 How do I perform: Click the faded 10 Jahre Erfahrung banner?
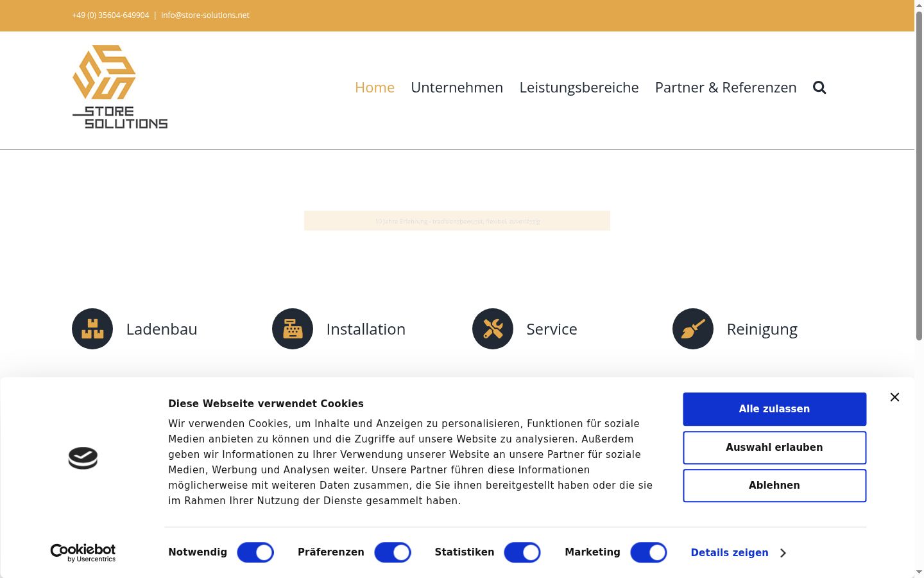tap(457, 221)
